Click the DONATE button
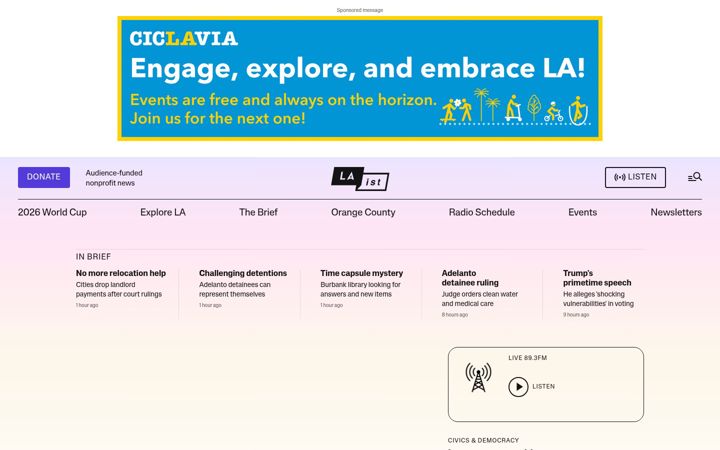This screenshot has width=720, height=450. click(44, 177)
